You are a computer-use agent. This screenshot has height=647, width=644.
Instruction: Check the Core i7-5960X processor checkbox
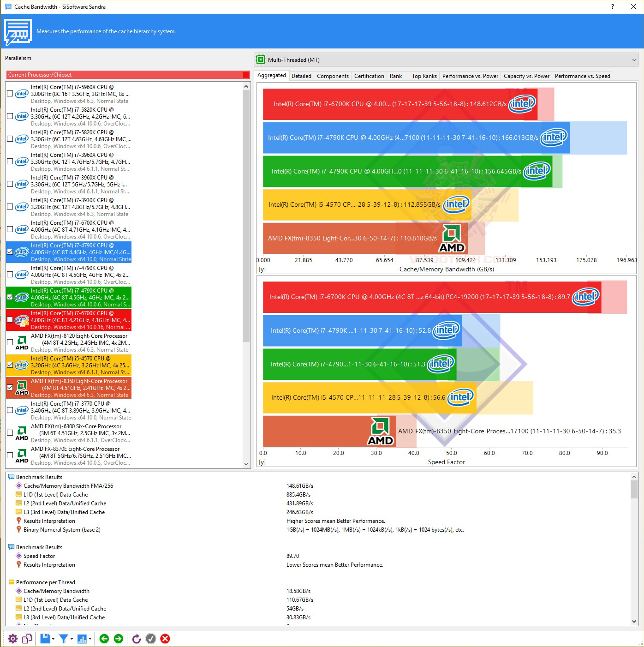click(x=10, y=94)
